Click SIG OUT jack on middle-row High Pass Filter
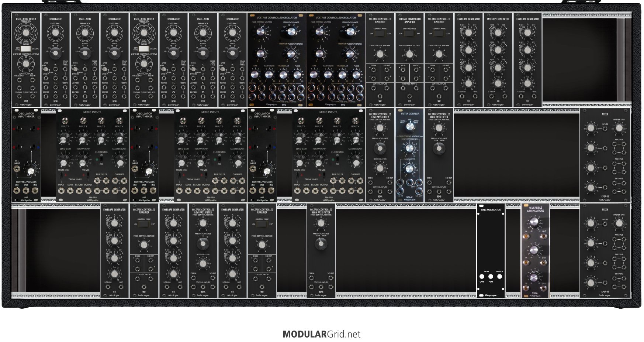Screen dimensions: 644x342 click(448, 182)
